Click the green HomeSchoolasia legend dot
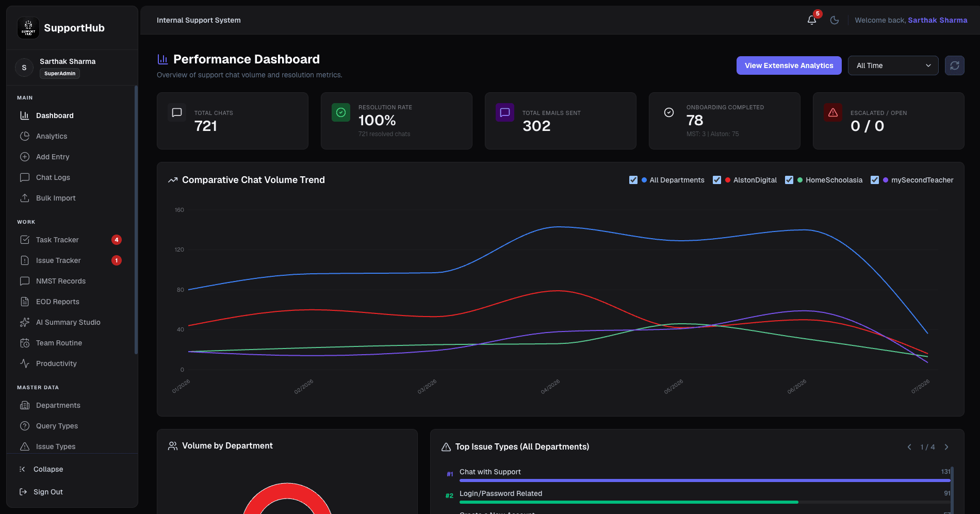 click(x=800, y=180)
